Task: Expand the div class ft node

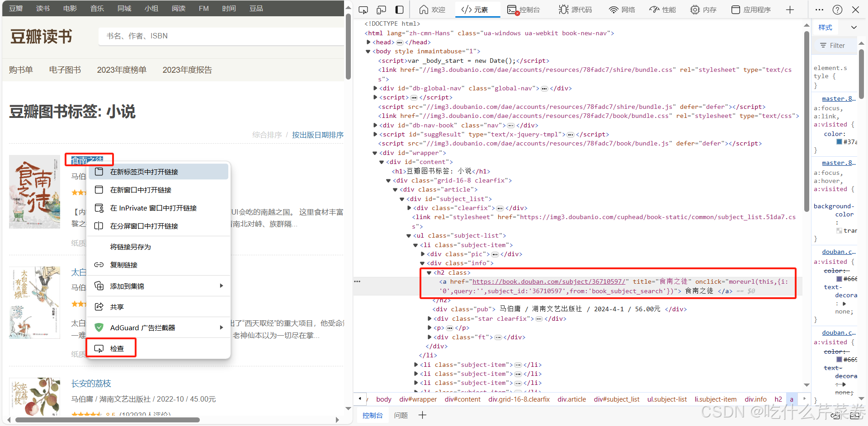Action: click(429, 337)
